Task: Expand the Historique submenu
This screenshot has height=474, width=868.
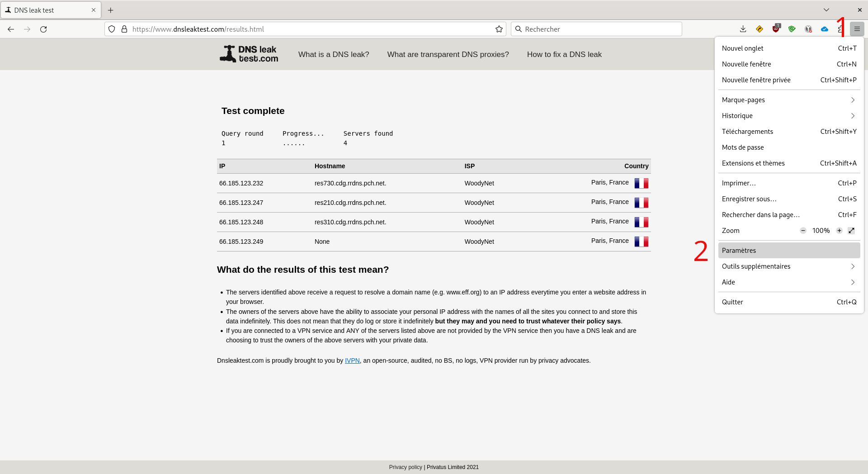Action: (x=789, y=116)
